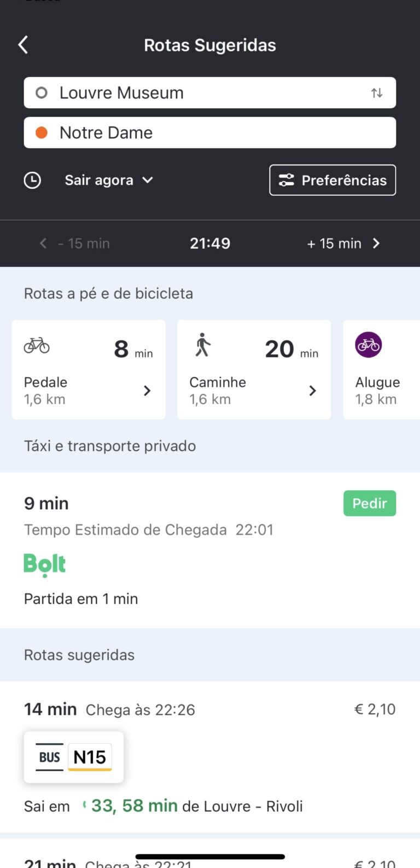
Task: Open the Alugue bike rental card
Action: [x=381, y=370]
